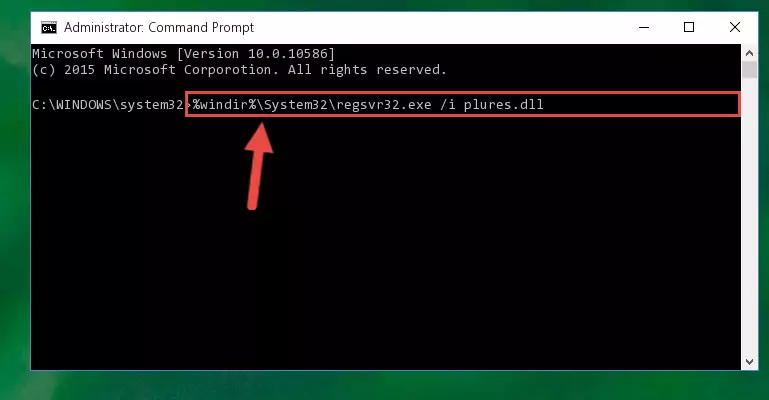Click the 'Microsoft Windows [Version 10.0.10586]' line
769x400 pixels.
tap(183, 53)
